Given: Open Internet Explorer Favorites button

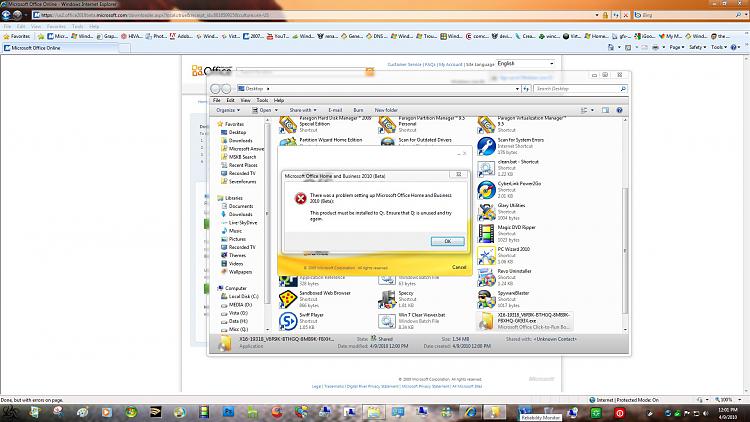Looking at the screenshot, I should 17,36.
